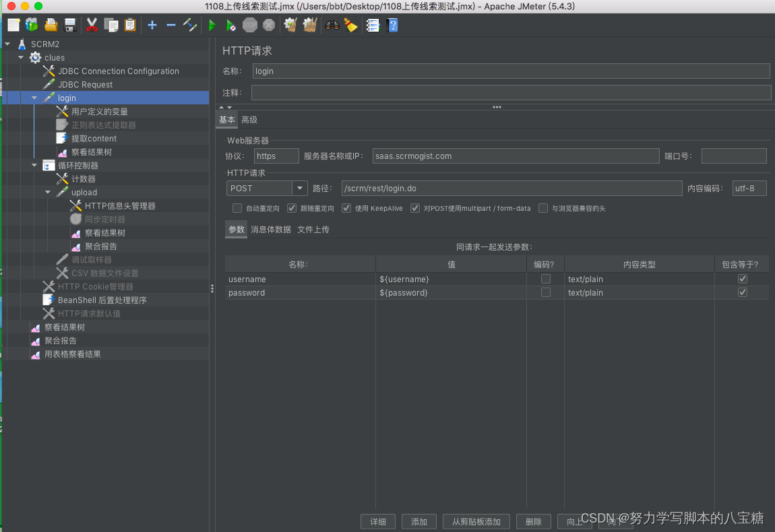
Task: Click into the 名称 field containing login
Action: point(511,71)
